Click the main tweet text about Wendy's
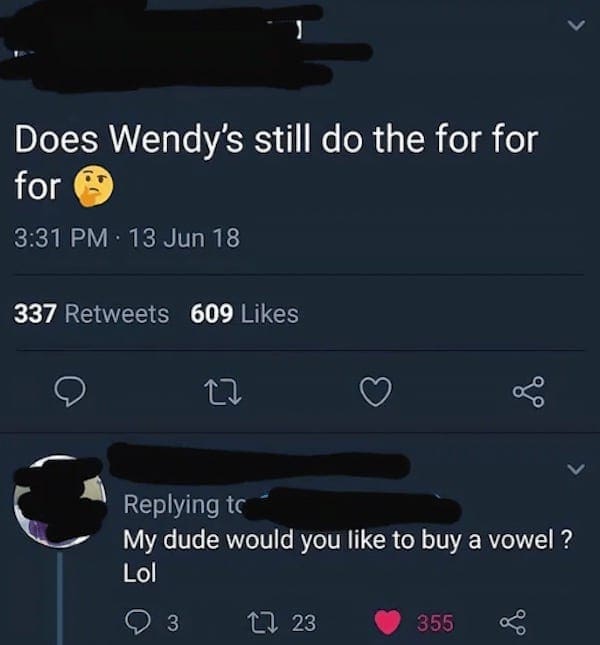Image resolution: width=600 pixels, height=645 pixels. 276,162
